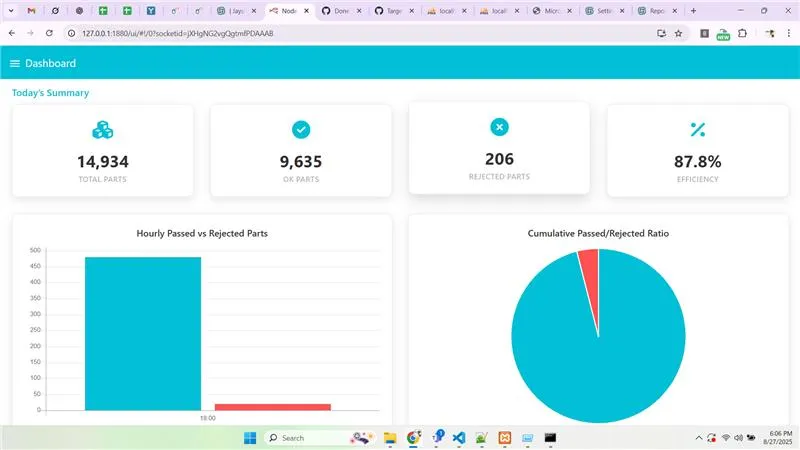This screenshot has width=800, height=450.
Task: Switch to the Repo tab
Action: pyautogui.click(x=658, y=11)
